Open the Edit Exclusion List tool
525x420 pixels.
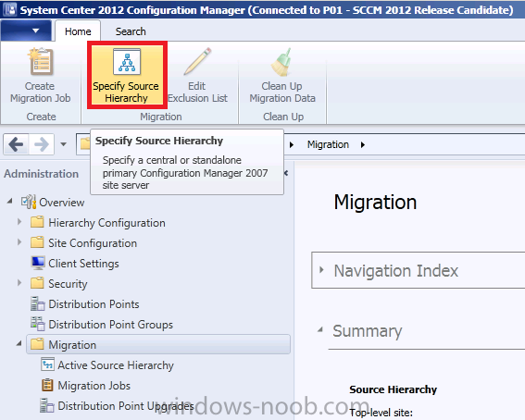tap(197, 75)
